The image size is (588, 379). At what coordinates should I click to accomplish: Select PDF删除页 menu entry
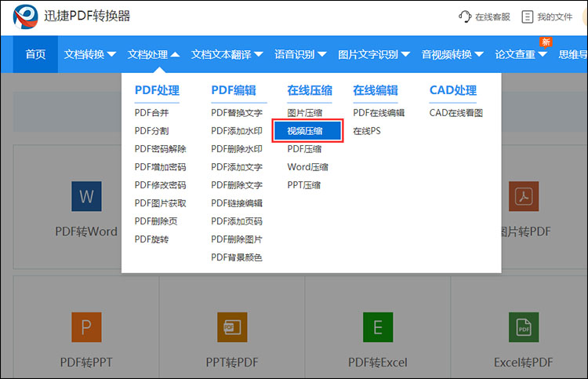pyautogui.click(x=156, y=221)
